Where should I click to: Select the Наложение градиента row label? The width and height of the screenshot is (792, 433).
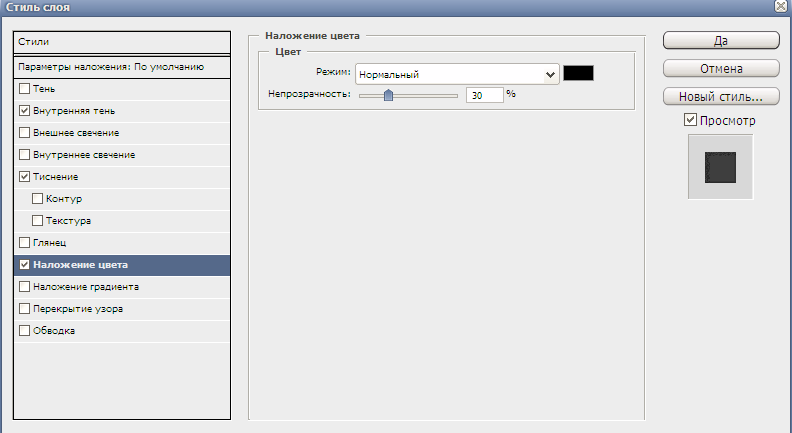pyautogui.click(x=86, y=287)
